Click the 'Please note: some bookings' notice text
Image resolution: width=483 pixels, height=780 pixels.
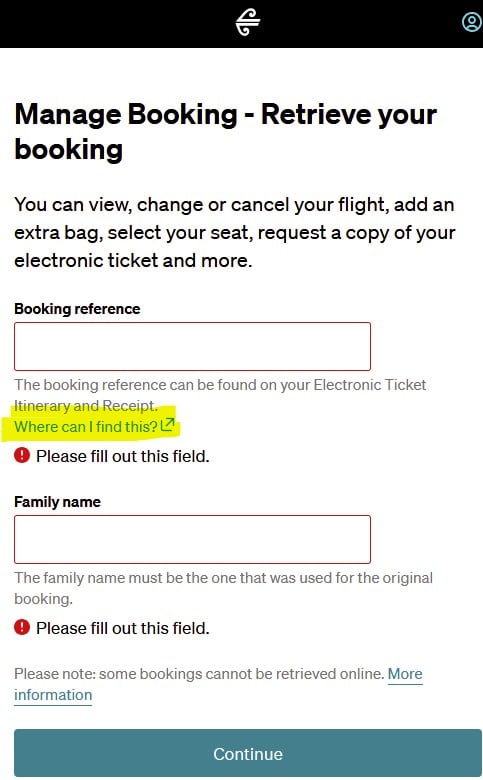tap(199, 674)
